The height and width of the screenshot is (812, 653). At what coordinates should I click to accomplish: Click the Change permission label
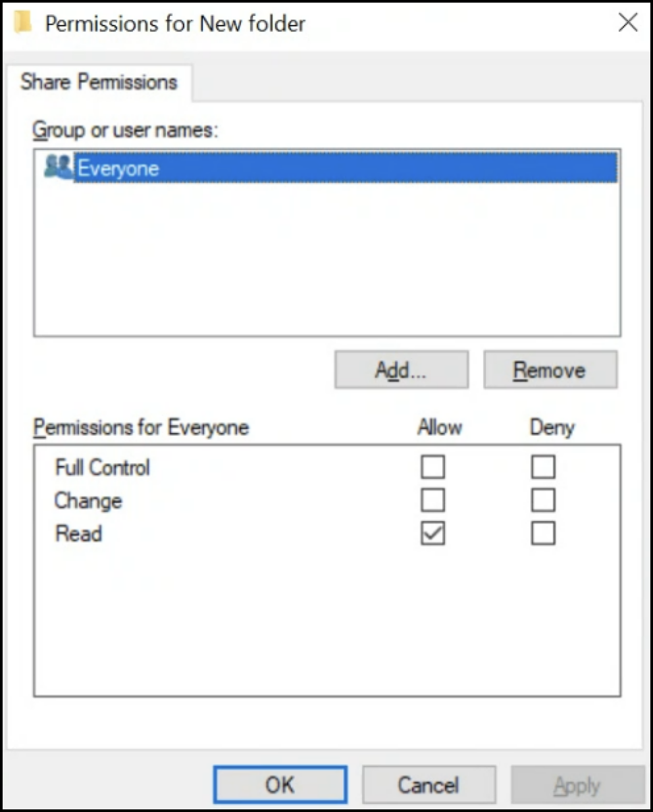point(88,501)
